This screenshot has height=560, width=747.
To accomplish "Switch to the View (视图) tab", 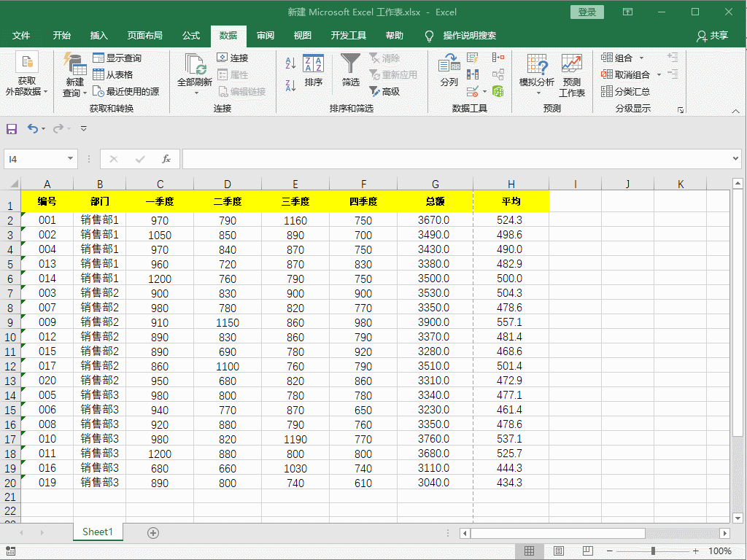I will (x=303, y=36).
